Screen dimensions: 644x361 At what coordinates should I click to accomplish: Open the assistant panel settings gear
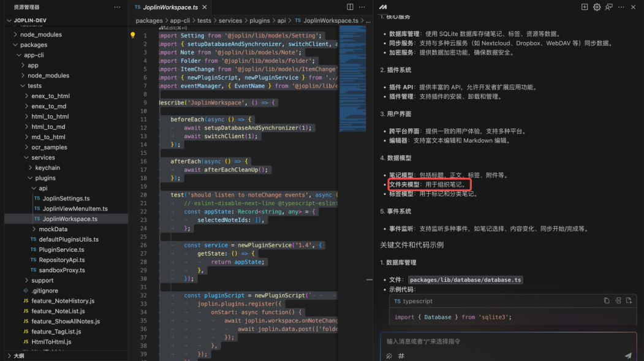(x=597, y=7)
